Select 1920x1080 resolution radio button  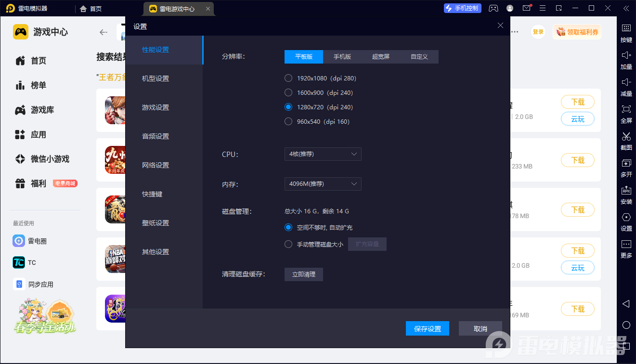(288, 78)
